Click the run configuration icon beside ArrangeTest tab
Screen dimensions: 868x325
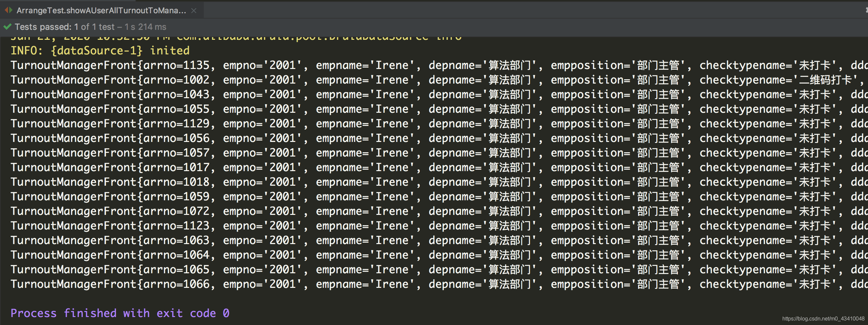tap(8, 10)
